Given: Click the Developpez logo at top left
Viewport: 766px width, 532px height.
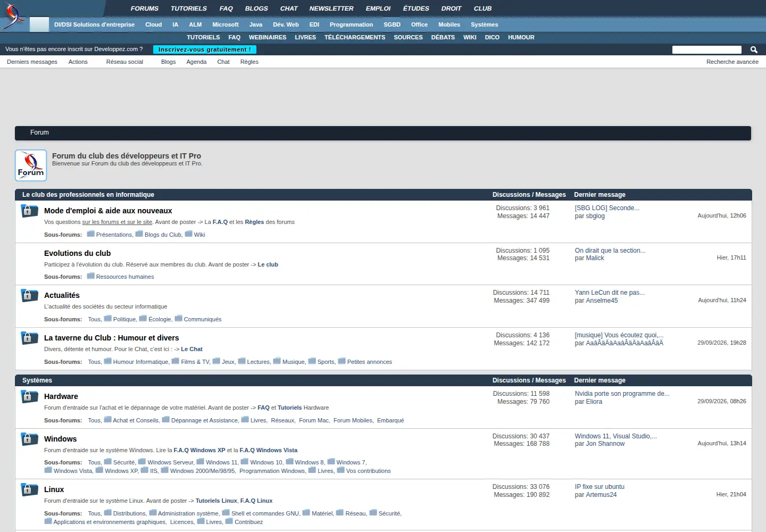Looking at the screenshot, I should tap(13, 15).
